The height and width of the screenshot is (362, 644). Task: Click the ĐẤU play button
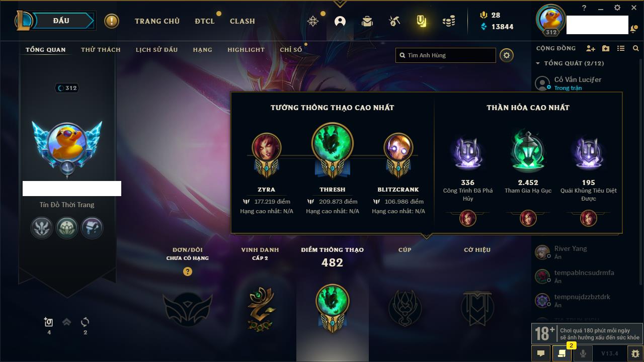coord(61,21)
